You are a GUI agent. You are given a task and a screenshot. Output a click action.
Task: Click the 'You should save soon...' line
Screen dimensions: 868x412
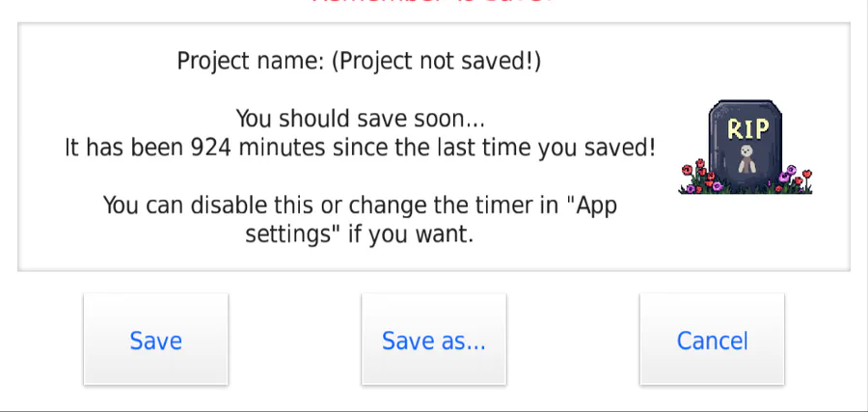pos(361,119)
